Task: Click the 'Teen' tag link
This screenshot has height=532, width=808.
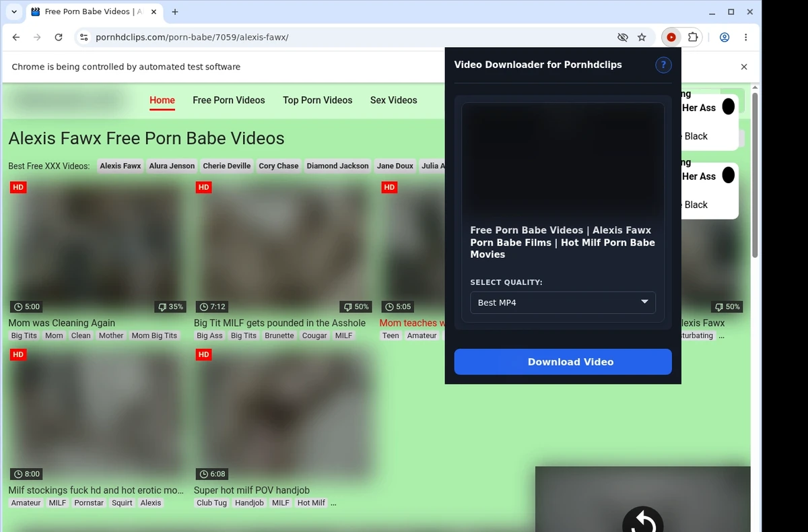Action: tap(391, 335)
